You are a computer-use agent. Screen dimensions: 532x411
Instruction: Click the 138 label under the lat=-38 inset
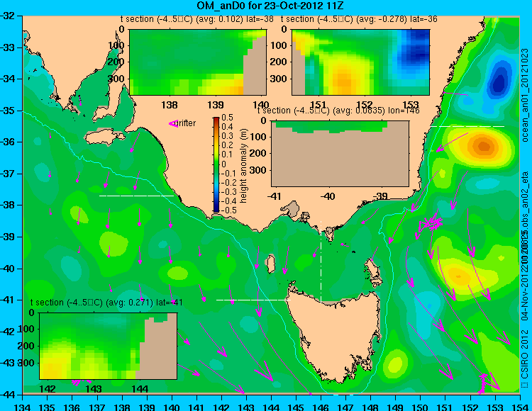(x=170, y=105)
